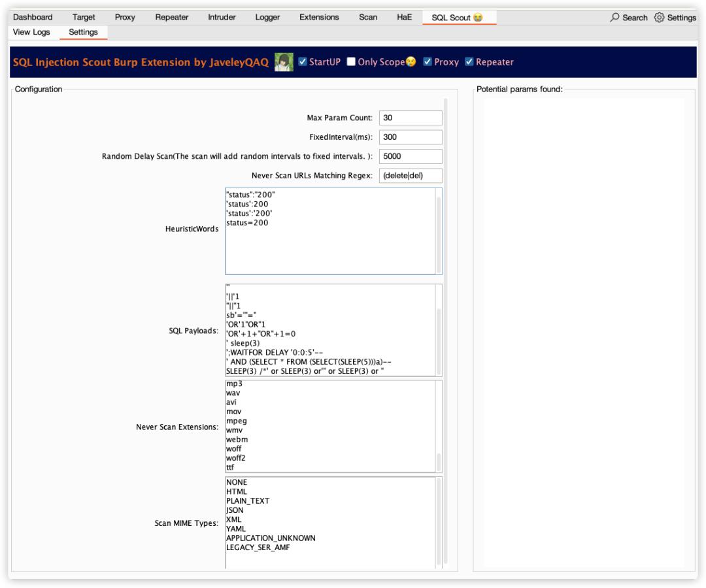This screenshot has width=706, height=588.
Task: Click the woff2 extension entry
Action: coord(235,458)
